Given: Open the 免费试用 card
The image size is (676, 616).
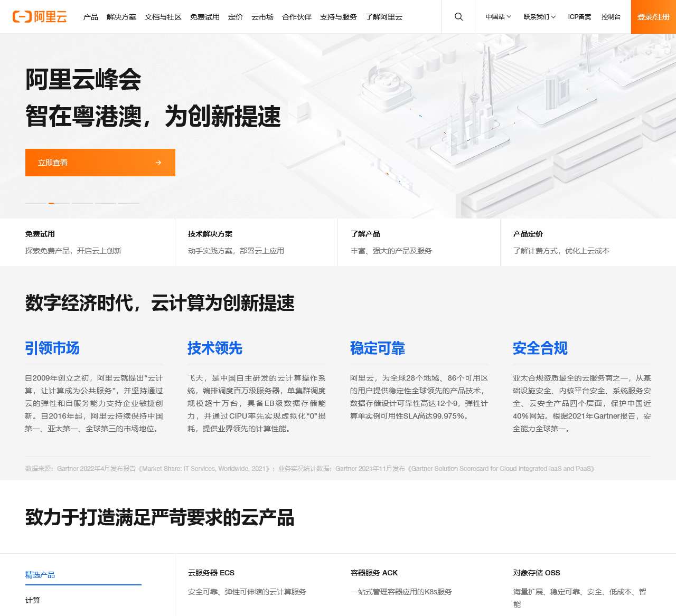Looking at the screenshot, I should click(x=87, y=242).
